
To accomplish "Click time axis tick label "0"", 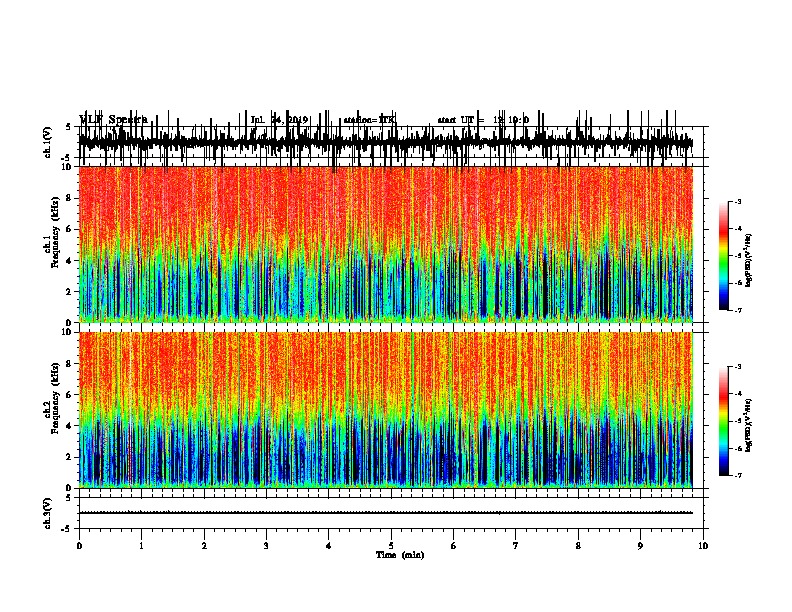I will pos(79,546).
